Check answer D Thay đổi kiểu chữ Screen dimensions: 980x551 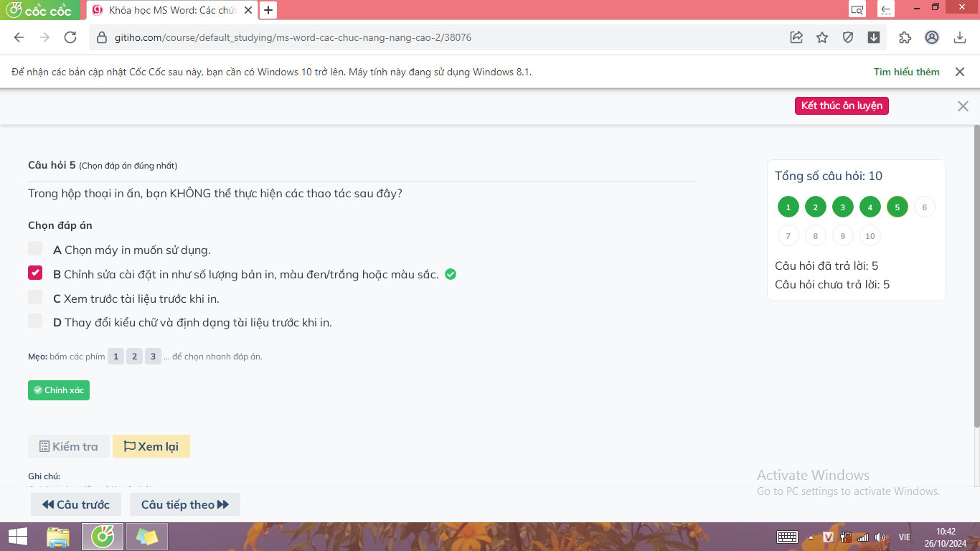[x=35, y=321]
